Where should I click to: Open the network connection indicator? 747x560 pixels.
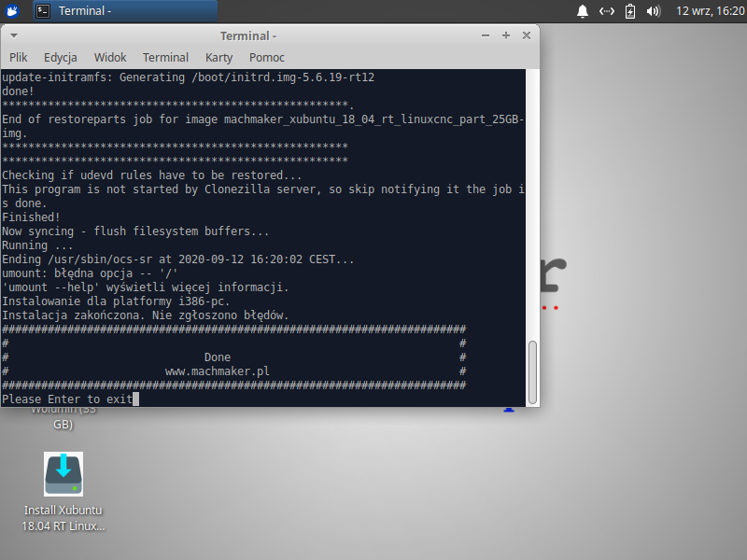click(607, 11)
